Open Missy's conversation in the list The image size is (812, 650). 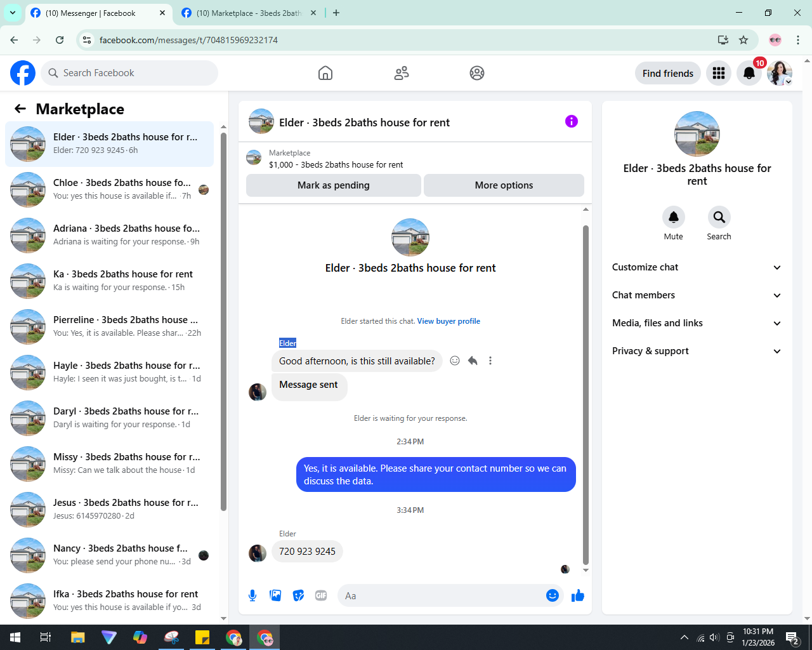(109, 464)
